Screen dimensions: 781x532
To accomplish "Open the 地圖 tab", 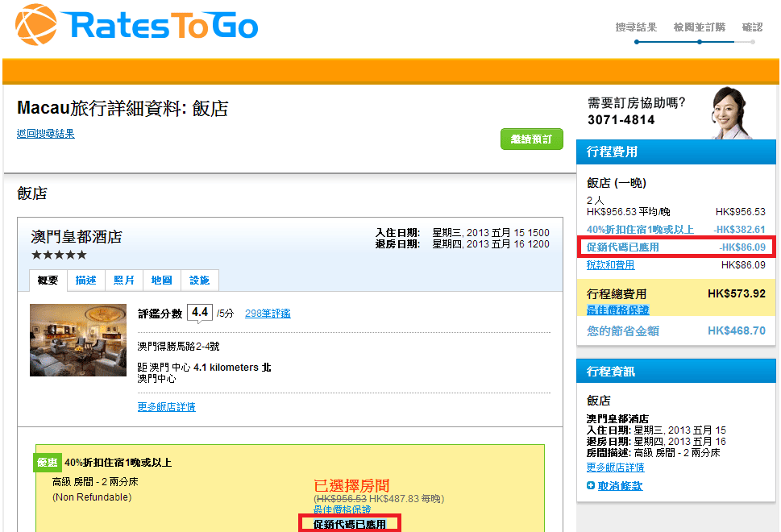I will pos(161,281).
